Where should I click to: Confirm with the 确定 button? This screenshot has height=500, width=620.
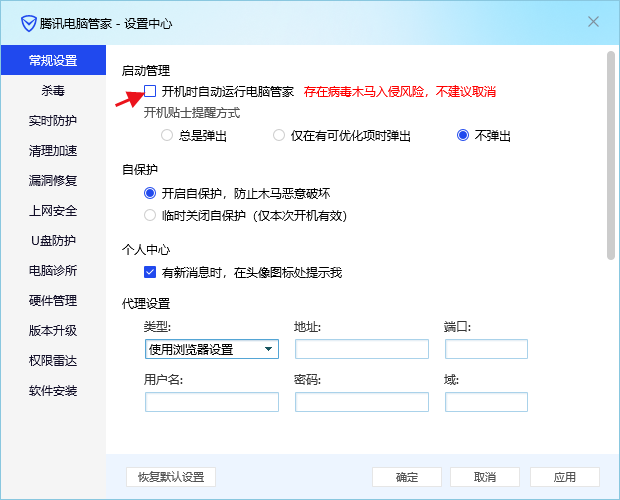(x=407, y=477)
